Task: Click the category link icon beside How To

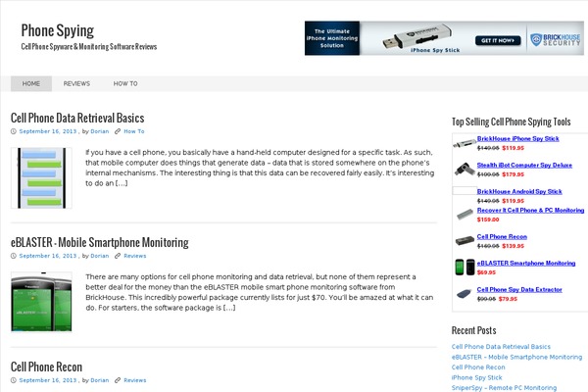Action: point(118,131)
